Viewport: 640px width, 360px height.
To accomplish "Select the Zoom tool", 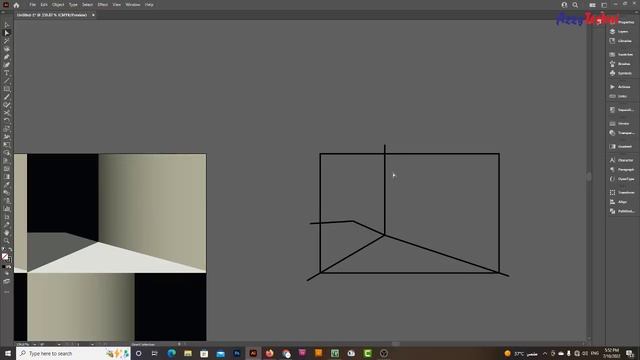I will tap(7, 241).
